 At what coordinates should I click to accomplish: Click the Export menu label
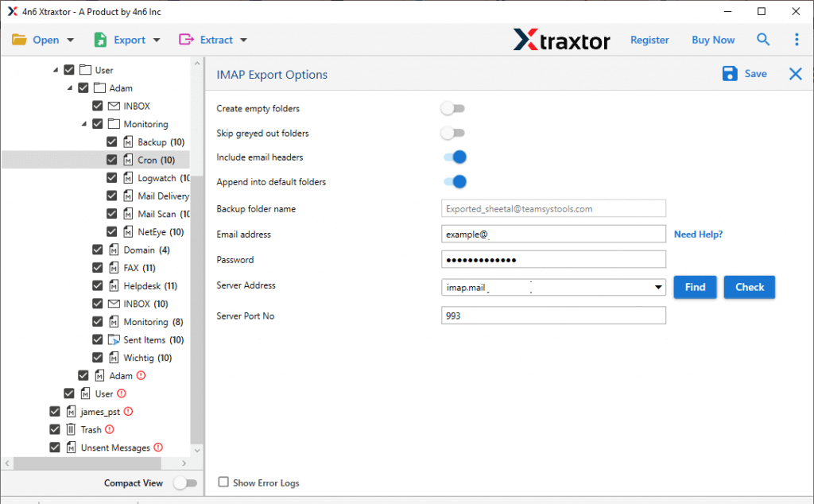point(130,40)
